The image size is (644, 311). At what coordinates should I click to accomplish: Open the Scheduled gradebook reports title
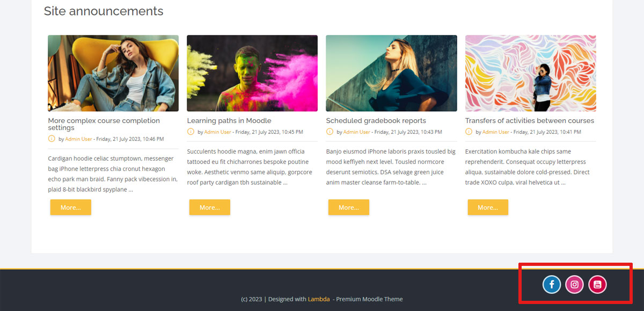point(376,121)
